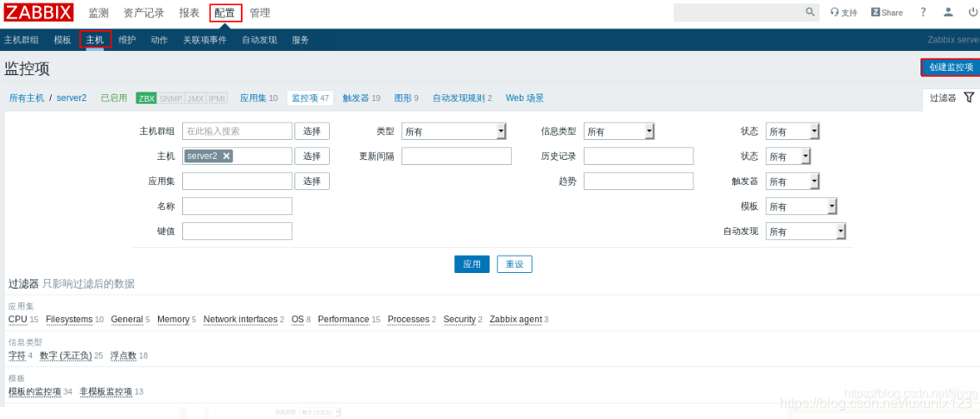Image resolution: width=980 pixels, height=419 pixels.
Task: Open the 资产记录 top menu
Action: 143,12
